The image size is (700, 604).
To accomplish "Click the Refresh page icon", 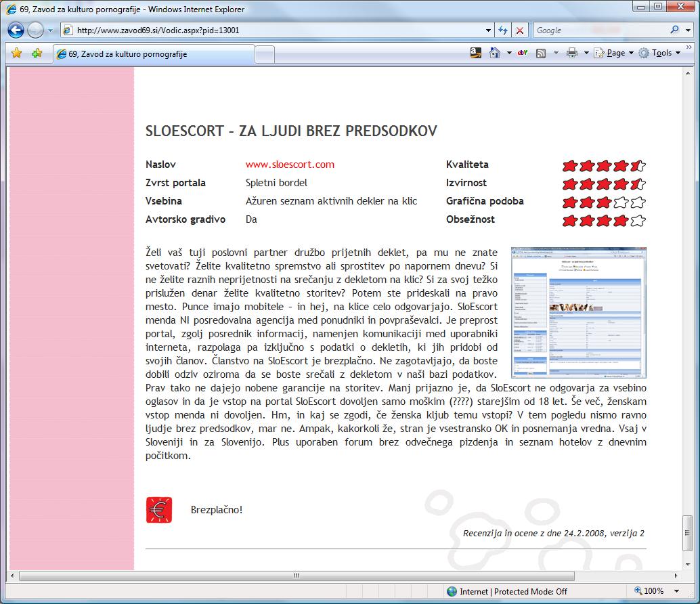I will tap(503, 30).
